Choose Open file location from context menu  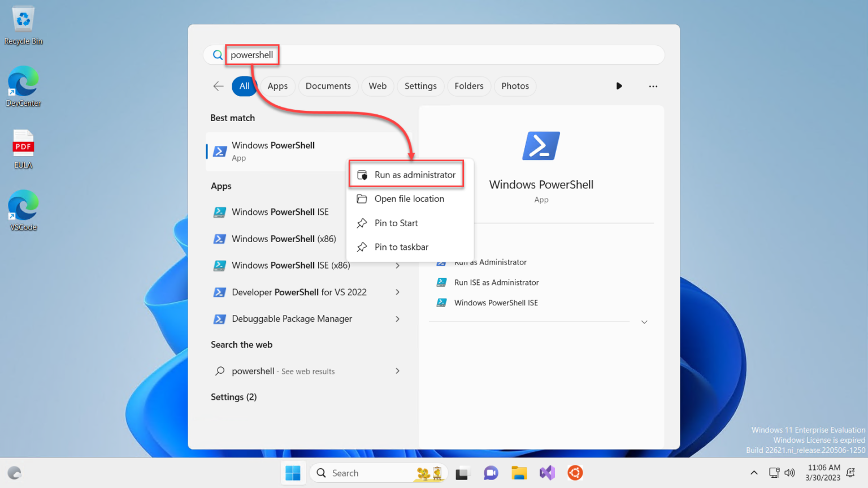pos(409,198)
